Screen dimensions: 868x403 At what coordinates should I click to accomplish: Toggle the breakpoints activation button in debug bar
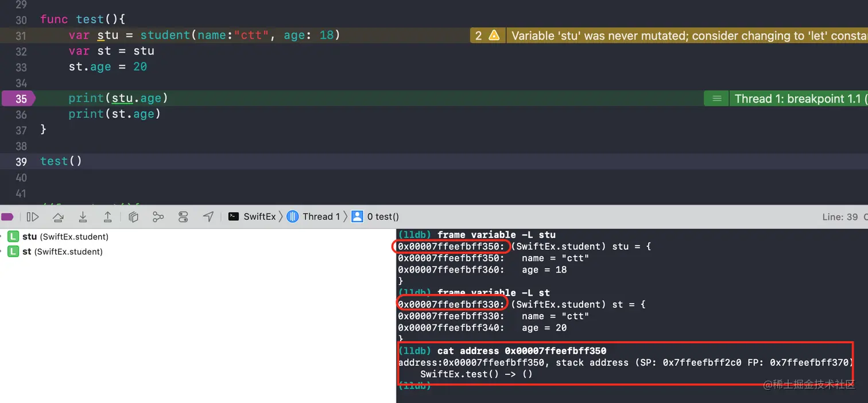pos(7,216)
